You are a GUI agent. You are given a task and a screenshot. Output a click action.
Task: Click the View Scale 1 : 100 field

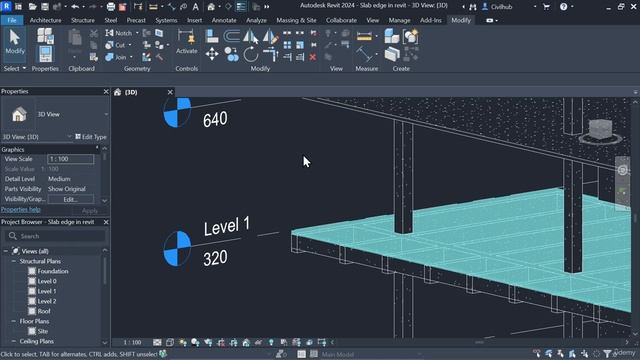[x=71, y=159]
